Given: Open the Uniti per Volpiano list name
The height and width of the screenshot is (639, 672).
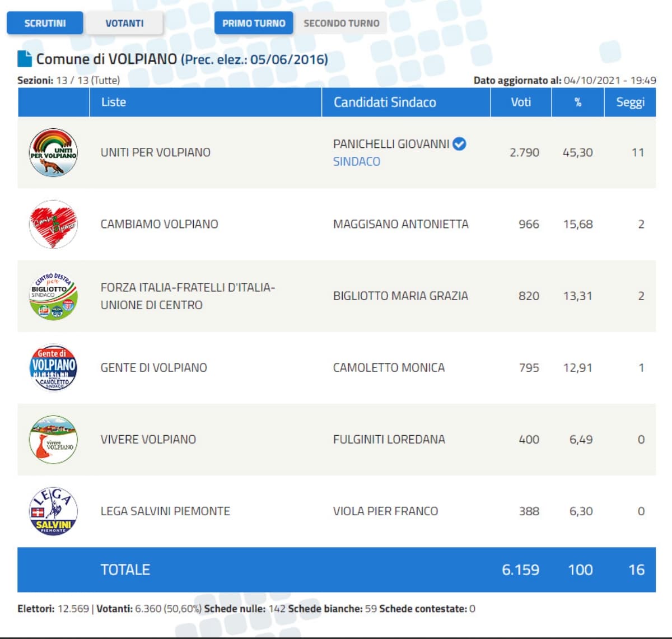Looking at the screenshot, I should 156,152.
